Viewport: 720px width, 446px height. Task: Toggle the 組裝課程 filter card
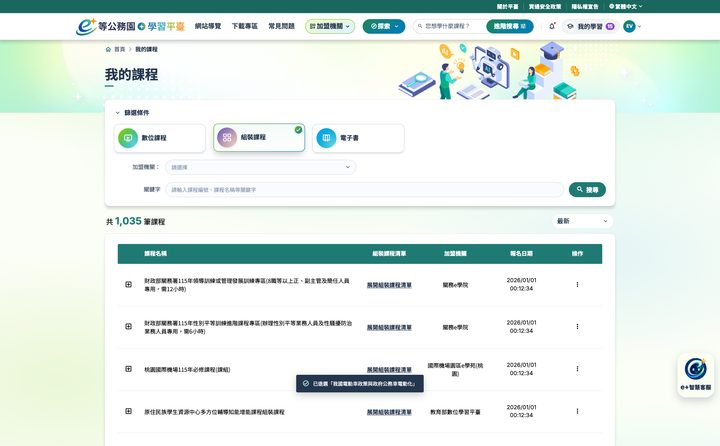coord(259,137)
